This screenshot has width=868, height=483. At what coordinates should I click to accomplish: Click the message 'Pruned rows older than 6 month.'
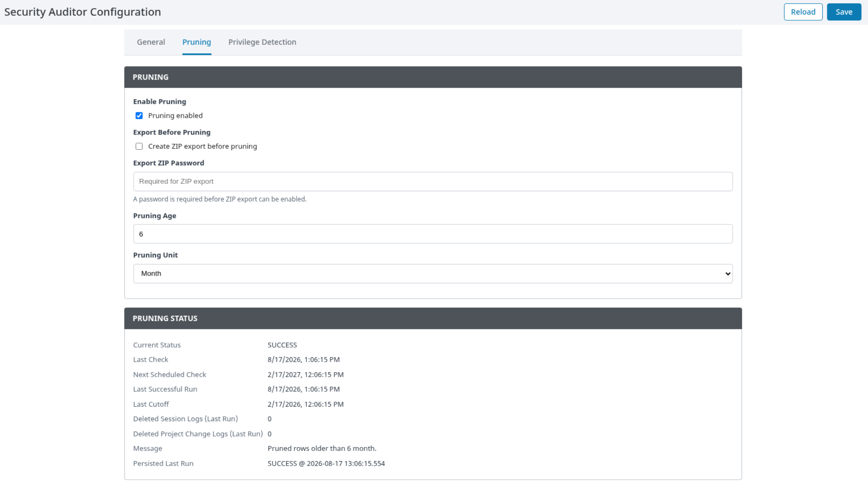[322, 448]
